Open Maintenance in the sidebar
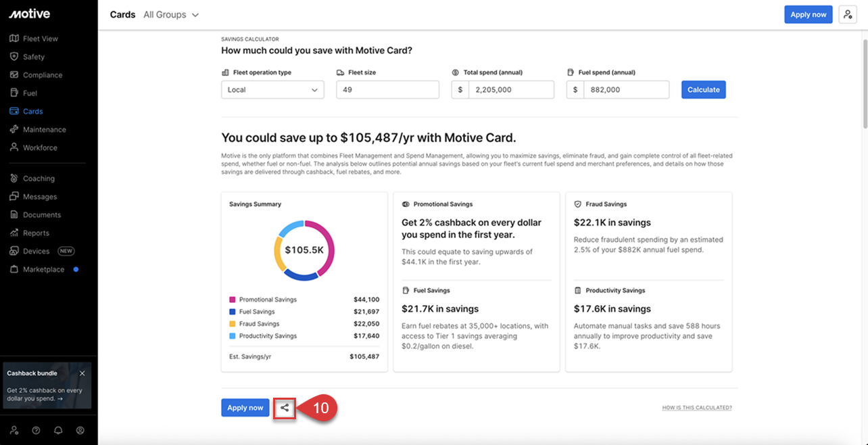The width and height of the screenshot is (868, 445). [44, 130]
